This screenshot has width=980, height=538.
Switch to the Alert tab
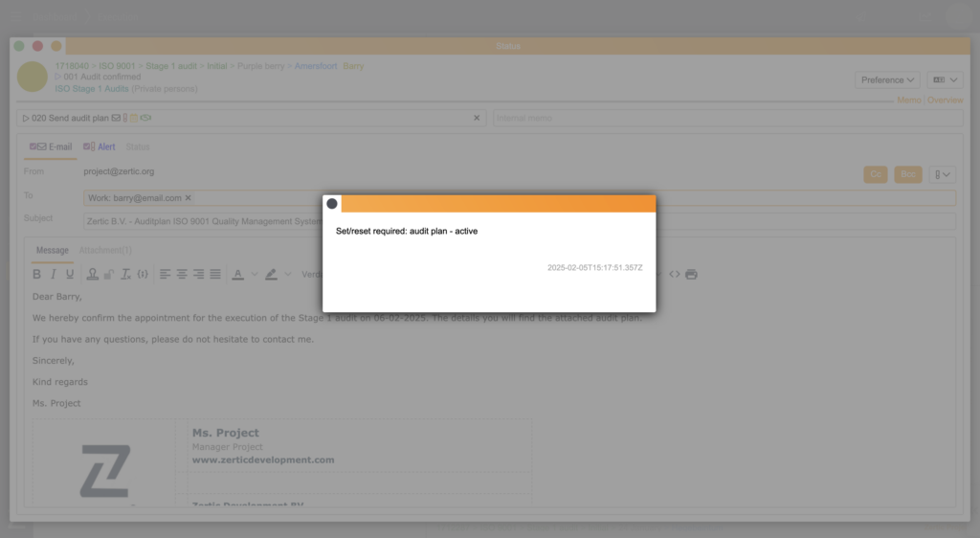click(x=105, y=147)
